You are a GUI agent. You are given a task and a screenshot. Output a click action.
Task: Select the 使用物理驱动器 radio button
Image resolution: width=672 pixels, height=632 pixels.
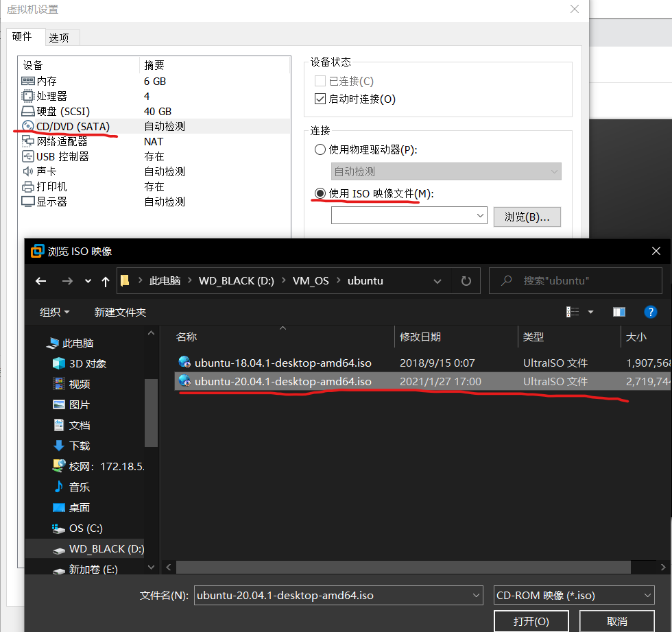point(320,149)
